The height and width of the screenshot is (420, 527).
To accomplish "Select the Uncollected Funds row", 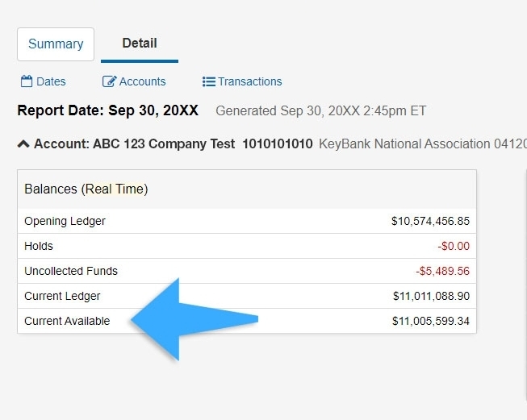I will 247,271.
